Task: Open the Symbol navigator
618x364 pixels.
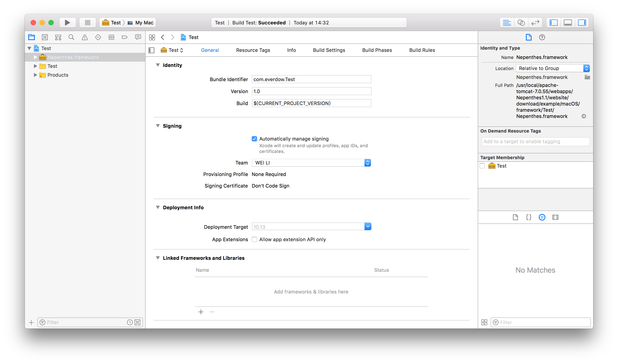Action: coord(58,37)
